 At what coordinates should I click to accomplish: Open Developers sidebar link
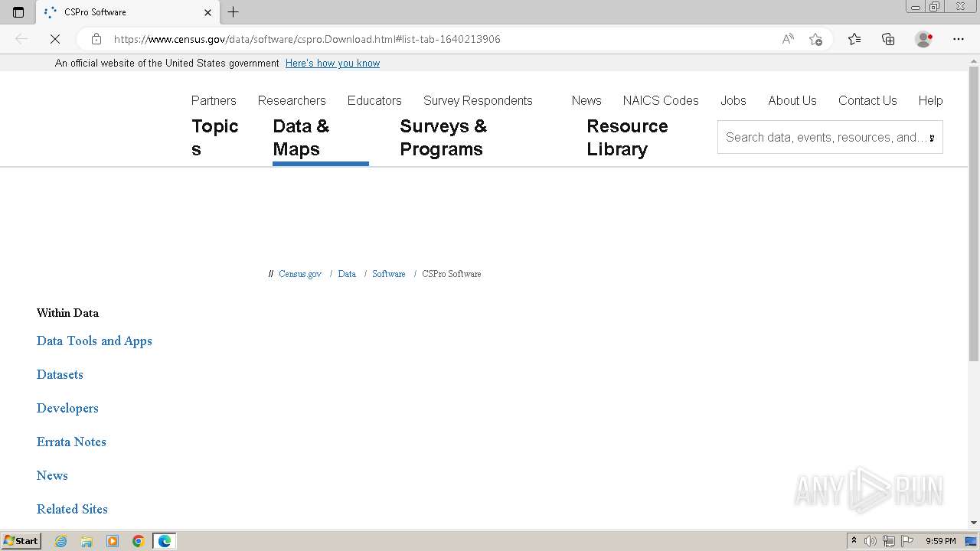click(67, 409)
